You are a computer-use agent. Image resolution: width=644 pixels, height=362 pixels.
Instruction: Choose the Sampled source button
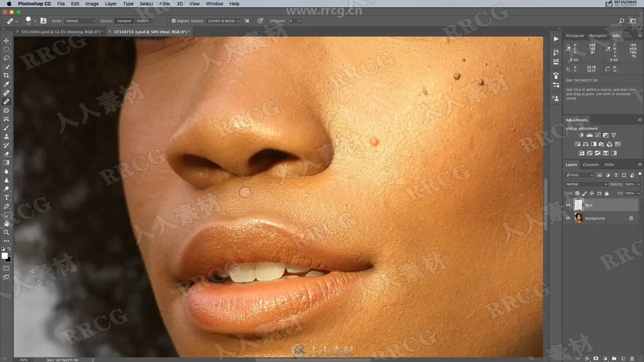(124, 21)
